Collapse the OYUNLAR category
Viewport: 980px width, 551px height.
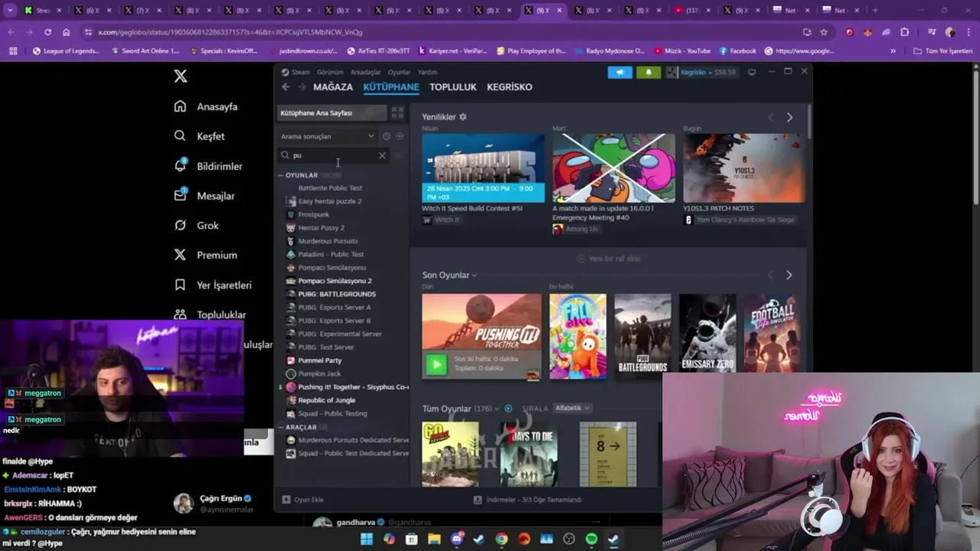point(281,175)
